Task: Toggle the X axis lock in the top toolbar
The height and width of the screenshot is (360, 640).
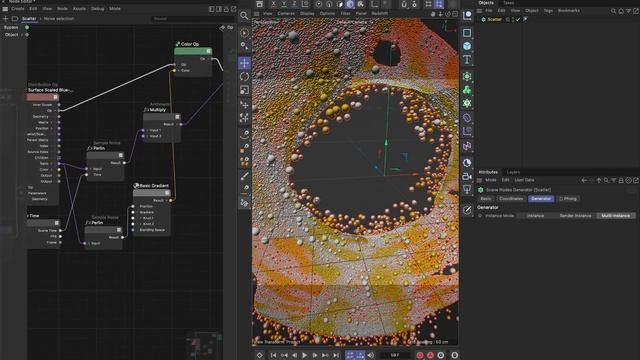Action: (x=273, y=4)
